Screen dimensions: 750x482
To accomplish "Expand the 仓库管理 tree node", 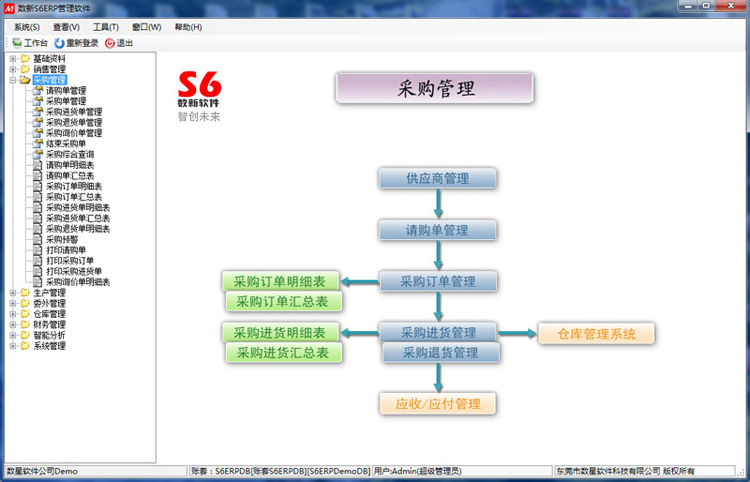I will 13,314.
